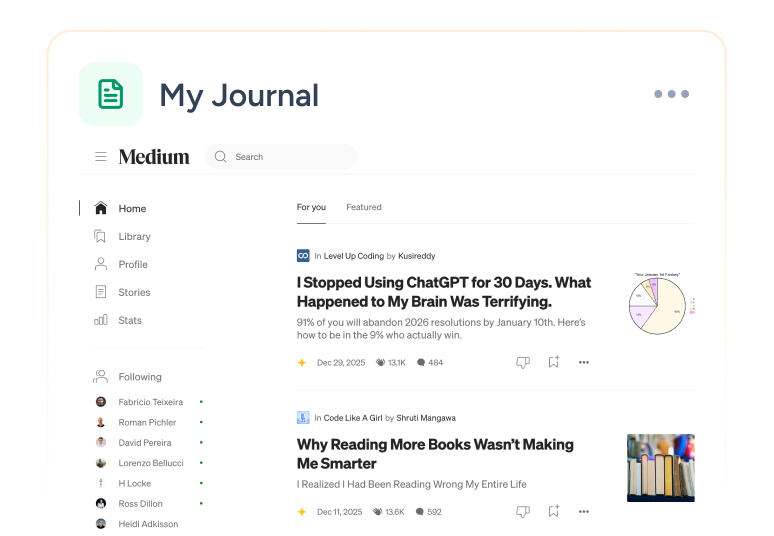774x536 pixels.
Task: Click the green My Journal document icon
Action: point(111,94)
